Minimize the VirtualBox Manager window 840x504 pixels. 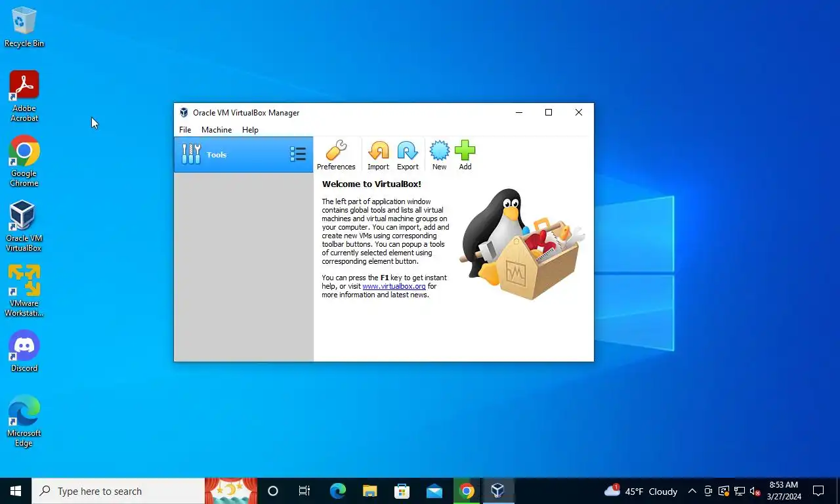pos(519,113)
